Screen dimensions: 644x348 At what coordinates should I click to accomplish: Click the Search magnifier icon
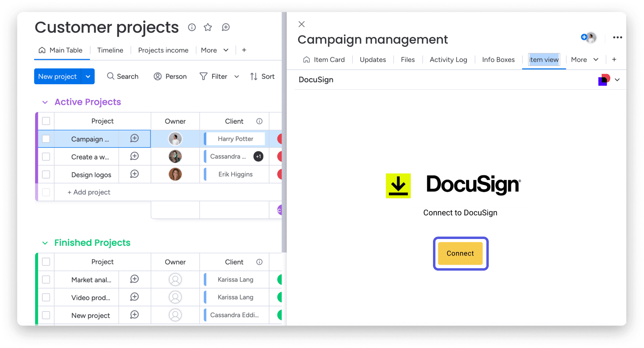click(x=110, y=76)
